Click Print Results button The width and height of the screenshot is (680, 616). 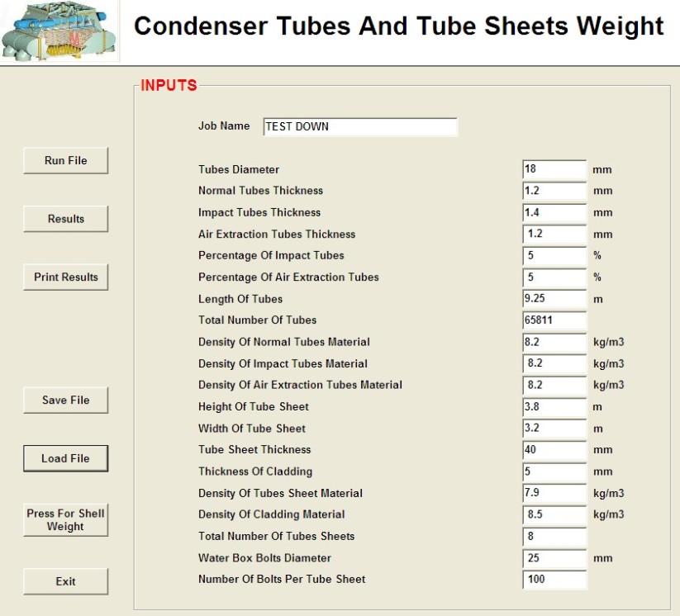coord(65,277)
